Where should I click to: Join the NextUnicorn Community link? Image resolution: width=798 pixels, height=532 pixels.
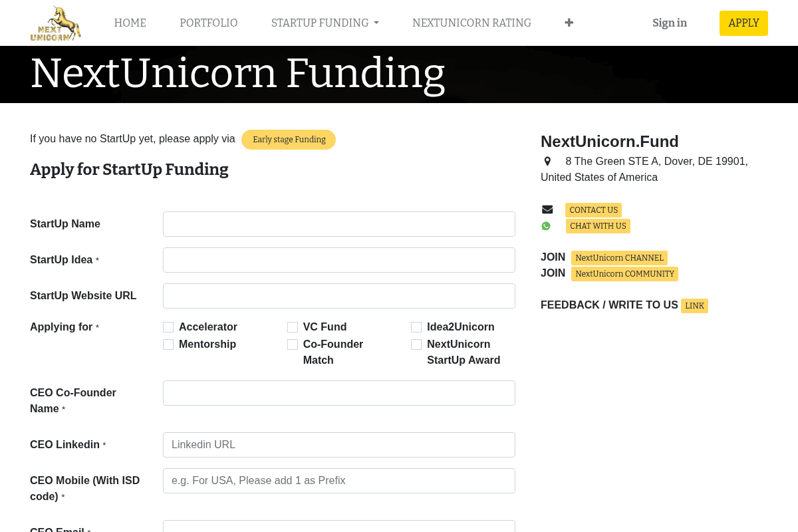624,274
